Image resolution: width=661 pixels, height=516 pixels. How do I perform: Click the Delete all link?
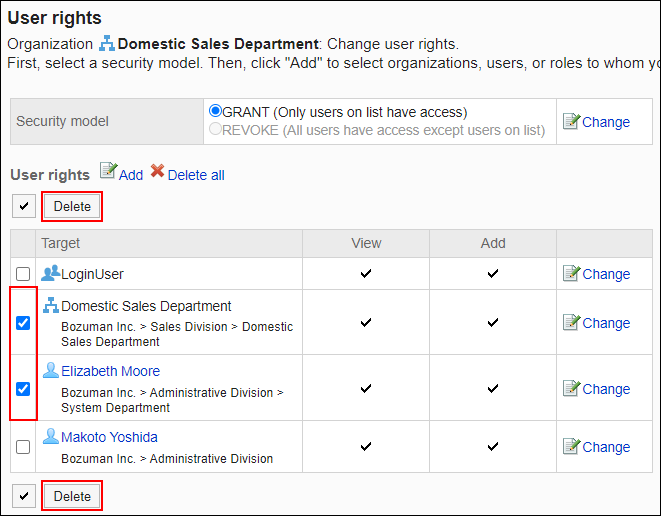click(196, 175)
